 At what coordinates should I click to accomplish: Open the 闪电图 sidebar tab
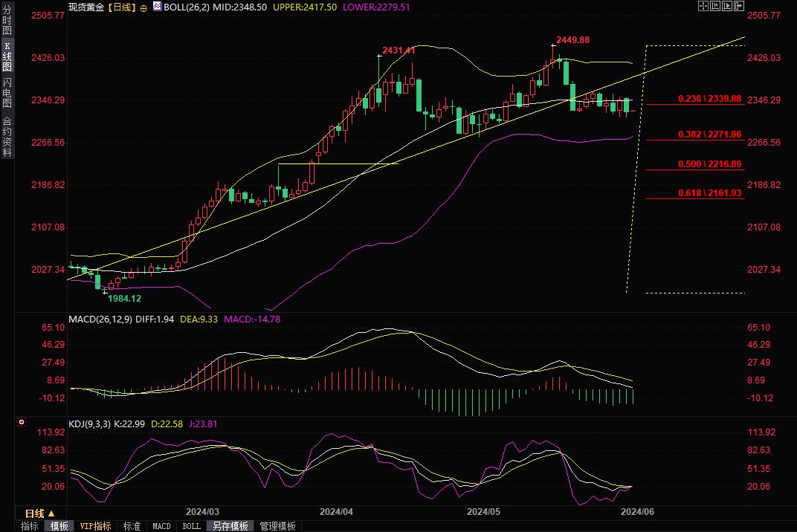point(7,92)
